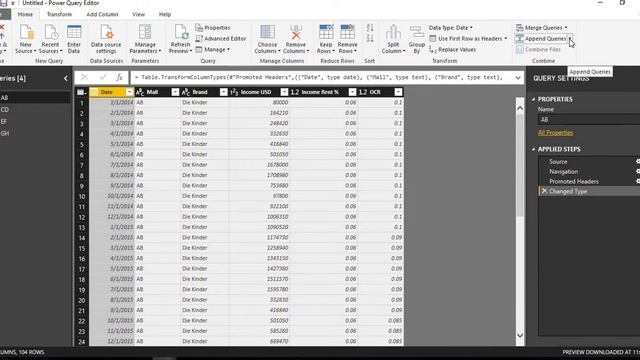The width and height of the screenshot is (640, 360).
Task: Switch to the Home tab
Action: click(x=25, y=14)
